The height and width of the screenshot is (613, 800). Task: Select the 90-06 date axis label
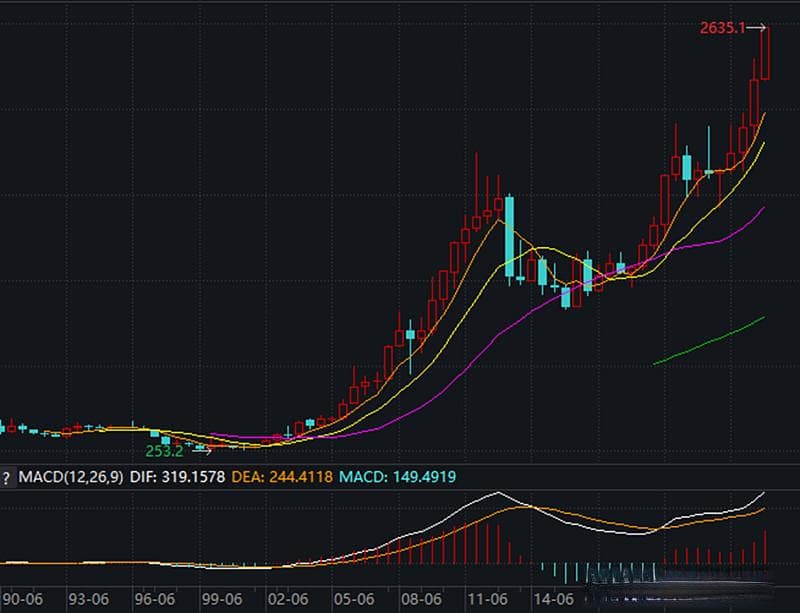[22, 599]
